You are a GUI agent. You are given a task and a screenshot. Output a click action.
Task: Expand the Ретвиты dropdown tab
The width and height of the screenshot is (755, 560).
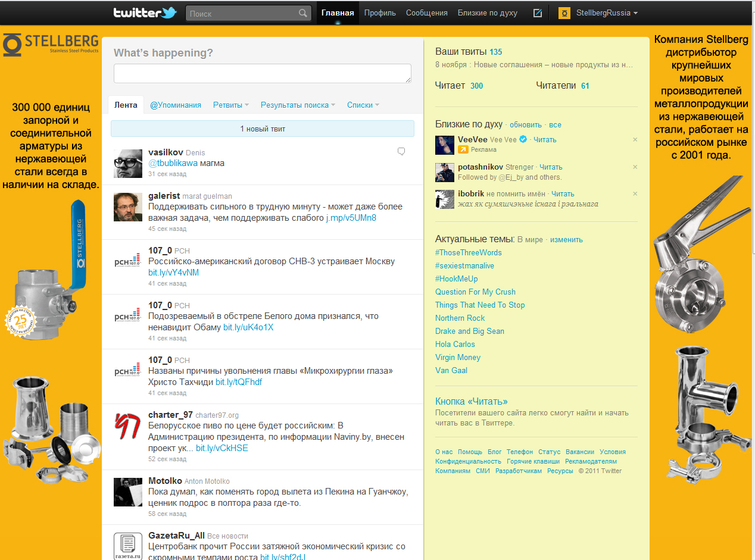[x=231, y=105]
